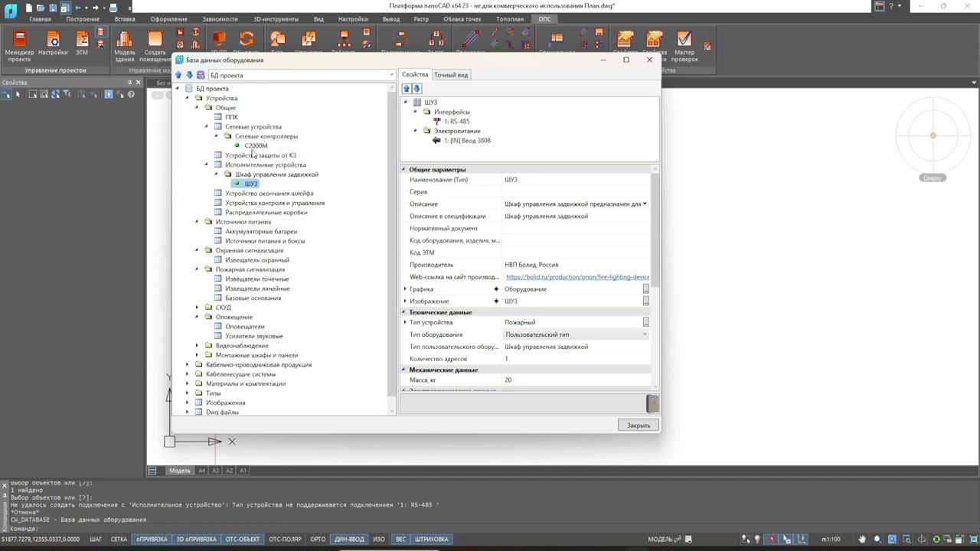Click the help question icon in Свойства panel
This screenshot has width=980, height=551.
pos(131,94)
